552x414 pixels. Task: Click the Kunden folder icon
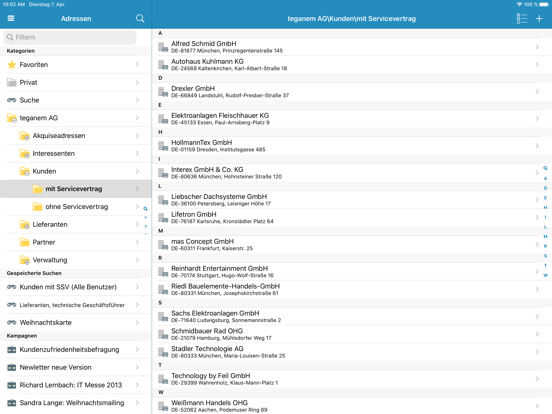pos(25,171)
